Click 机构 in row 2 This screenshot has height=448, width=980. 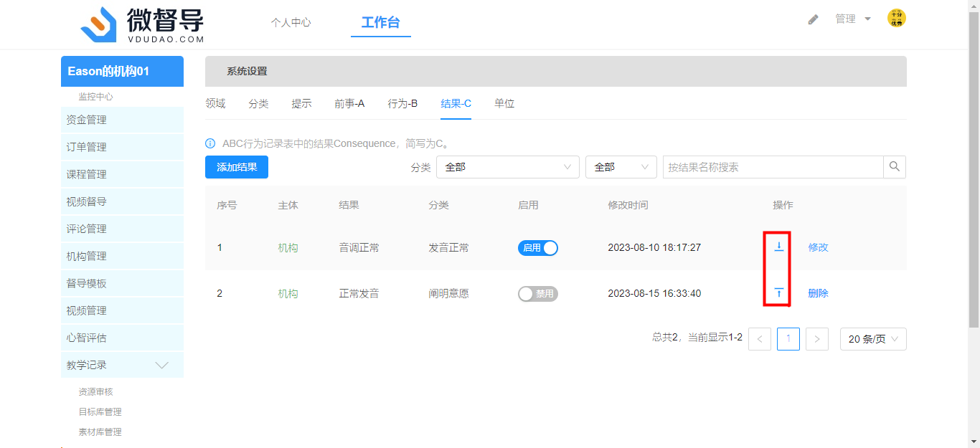288,294
